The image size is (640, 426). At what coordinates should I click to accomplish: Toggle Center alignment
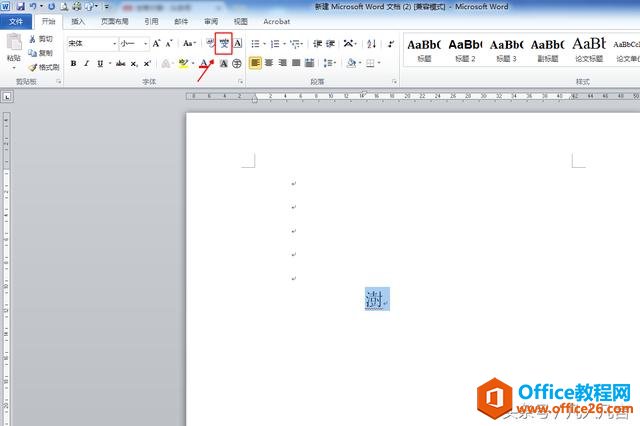[x=269, y=63]
